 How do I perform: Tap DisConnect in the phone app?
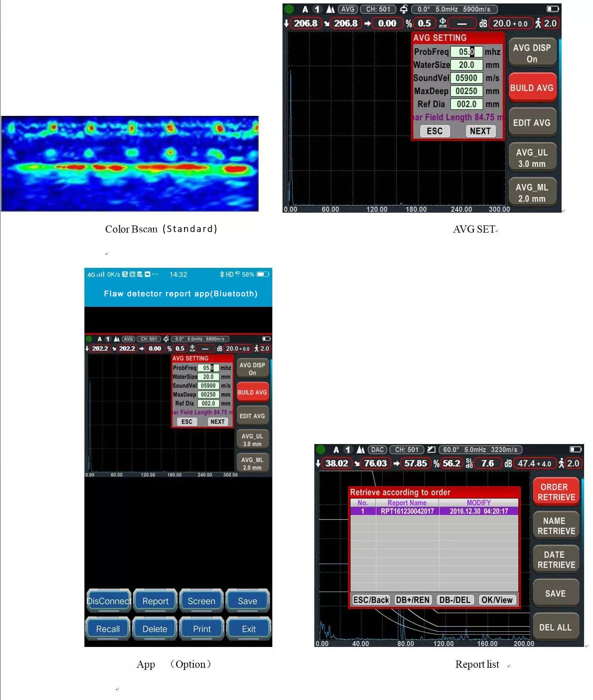[109, 601]
